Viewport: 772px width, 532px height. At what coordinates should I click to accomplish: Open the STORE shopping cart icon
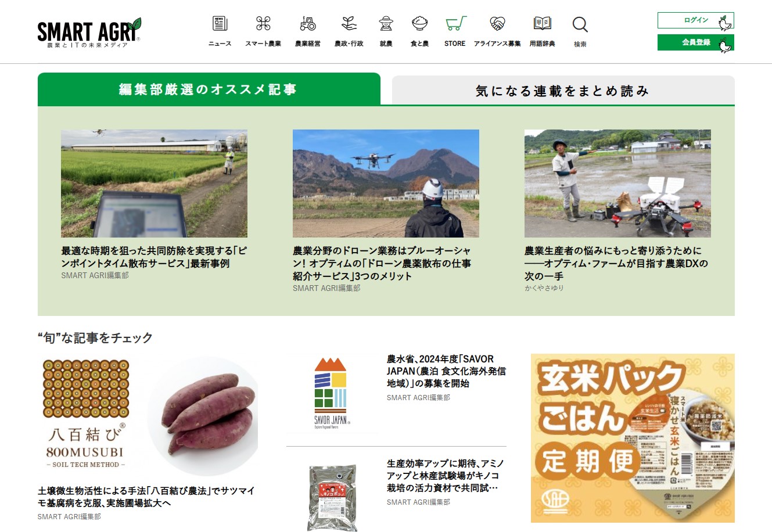coord(455,24)
